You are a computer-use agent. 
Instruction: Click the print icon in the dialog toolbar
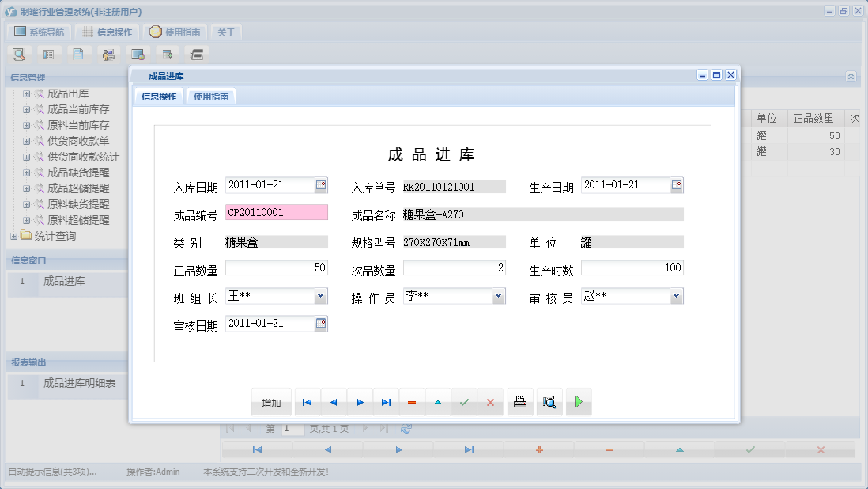[519, 402]
